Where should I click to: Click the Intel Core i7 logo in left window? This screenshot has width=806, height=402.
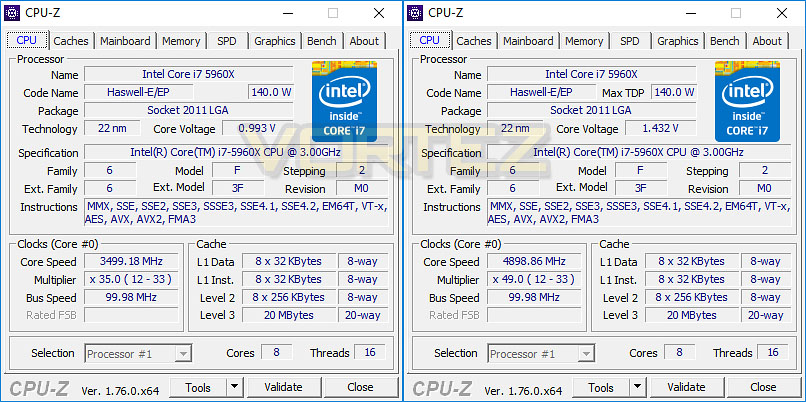[x=344, y=101]
